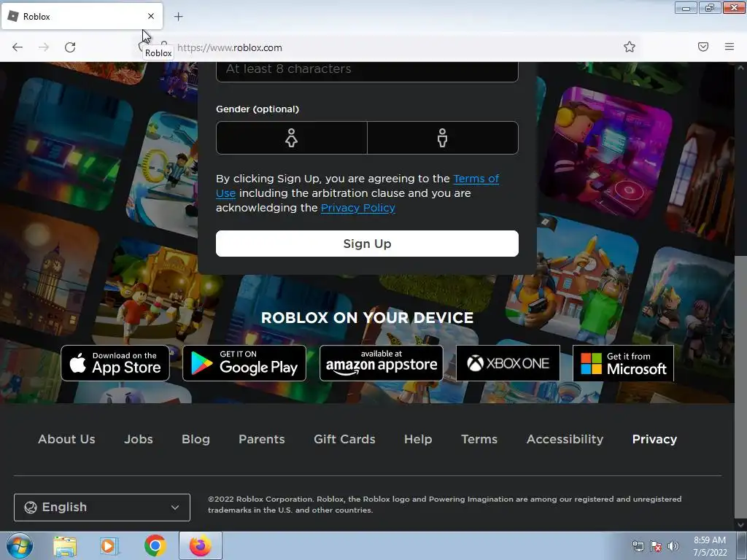Screen dimensions: 747x560
Task: Open File Explorer from the taskbar
Action: 65,545
